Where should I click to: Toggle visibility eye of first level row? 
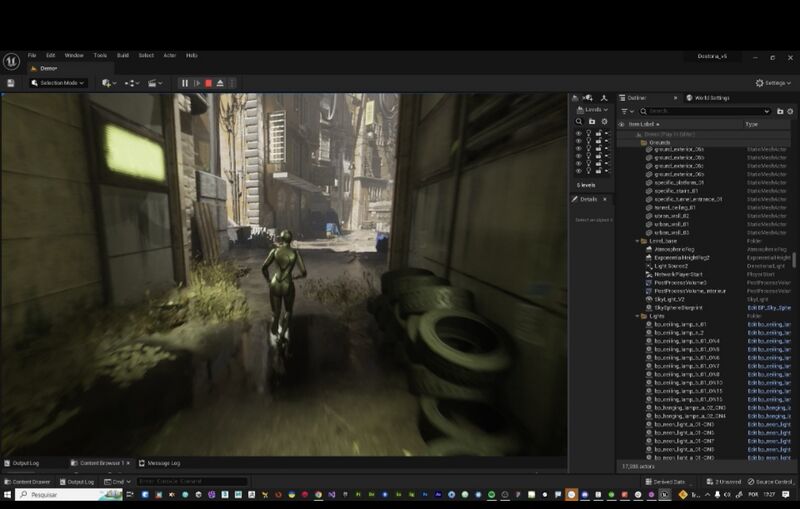pos(578,133)
